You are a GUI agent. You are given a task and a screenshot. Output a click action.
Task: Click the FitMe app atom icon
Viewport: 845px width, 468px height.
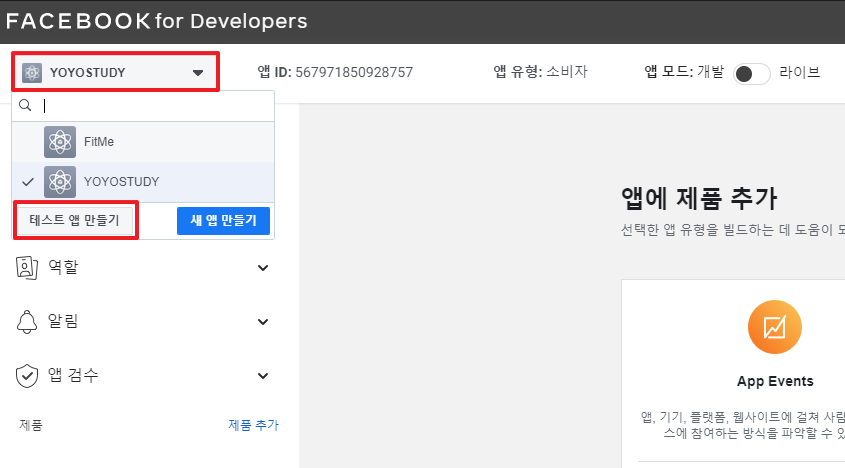pyautogui.click(x=60, y=142)
